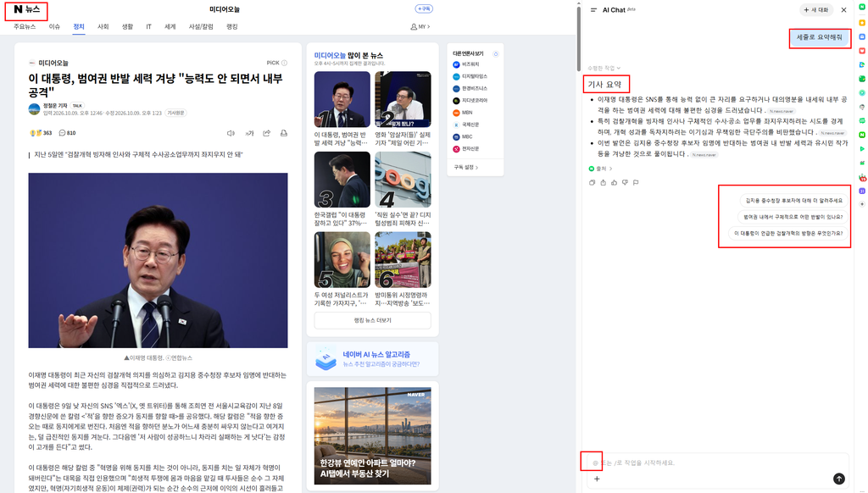The image size is (868, 493).
Task: Select the 정치 tab
Action: (x=79, y=26)
